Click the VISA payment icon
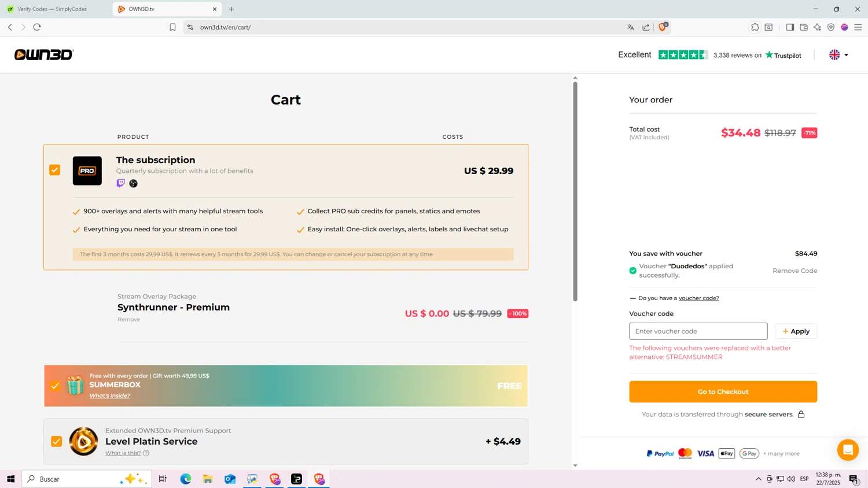Image resolution: width=868 pixels, height=488 pixels. (705, 453)
